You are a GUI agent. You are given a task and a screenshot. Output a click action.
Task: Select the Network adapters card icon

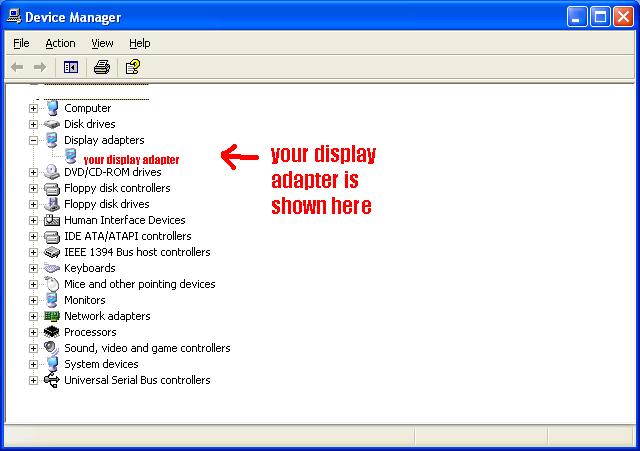pyautogui.click(x=52, y=316)
